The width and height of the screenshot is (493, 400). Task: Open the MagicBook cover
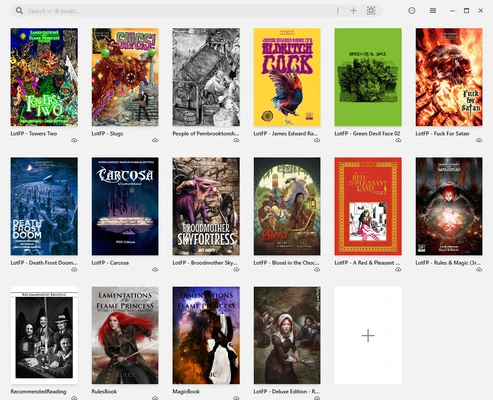[x=206, y=335]
